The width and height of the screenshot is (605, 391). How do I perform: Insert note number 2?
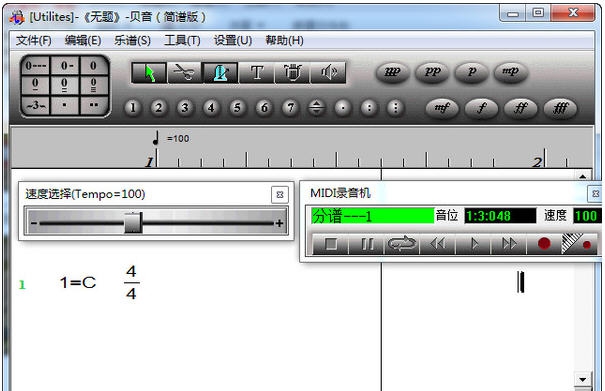tap(159, 108)
